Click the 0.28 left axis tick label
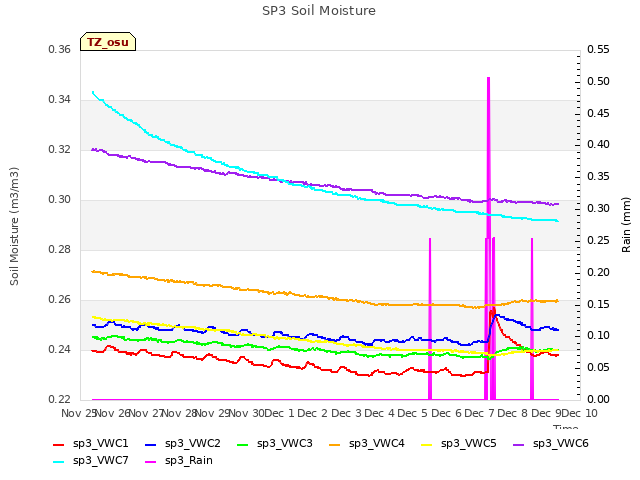640x480 pixels. [60, 250]
